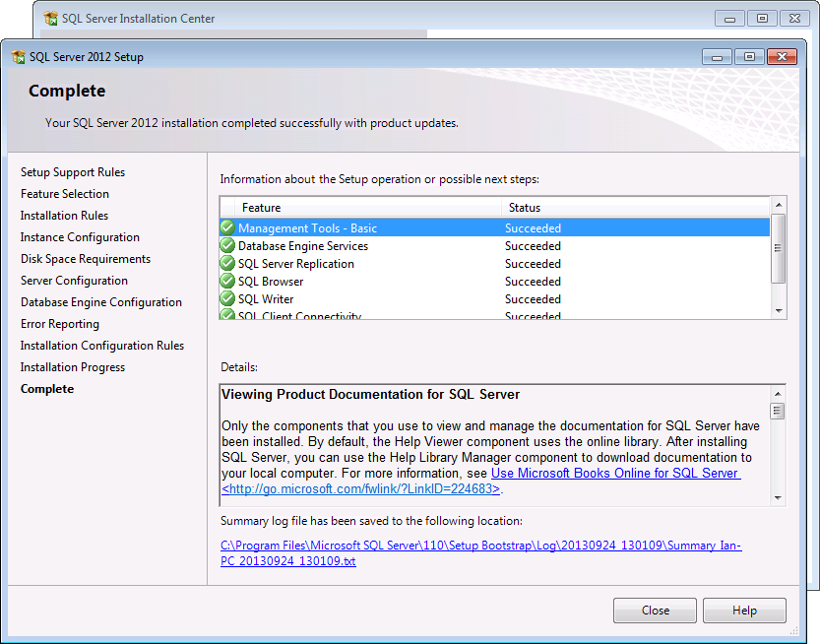820x644 pixels.
Task: Click the SQL Server 2012 Setup title icon
Action: (19, 56)
